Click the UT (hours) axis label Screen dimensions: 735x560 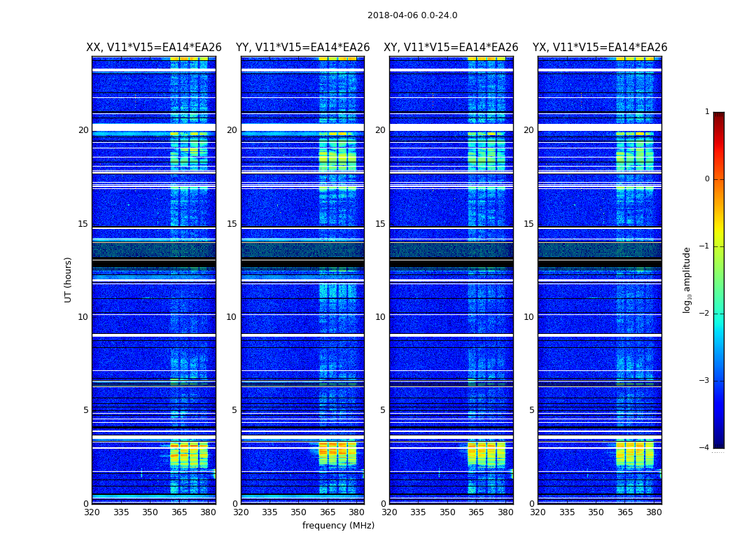point(68,280)
